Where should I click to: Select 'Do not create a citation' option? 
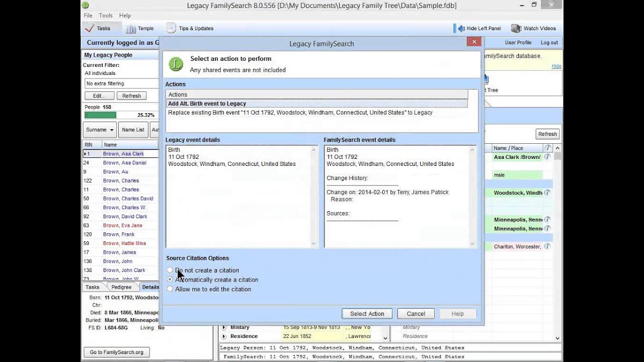[170, 270]
